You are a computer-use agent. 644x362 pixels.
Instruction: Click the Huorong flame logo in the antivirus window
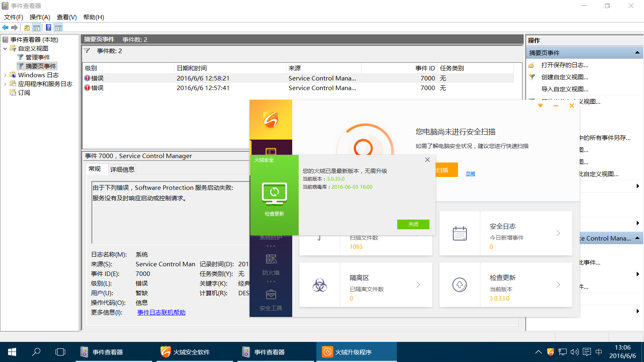270,119
